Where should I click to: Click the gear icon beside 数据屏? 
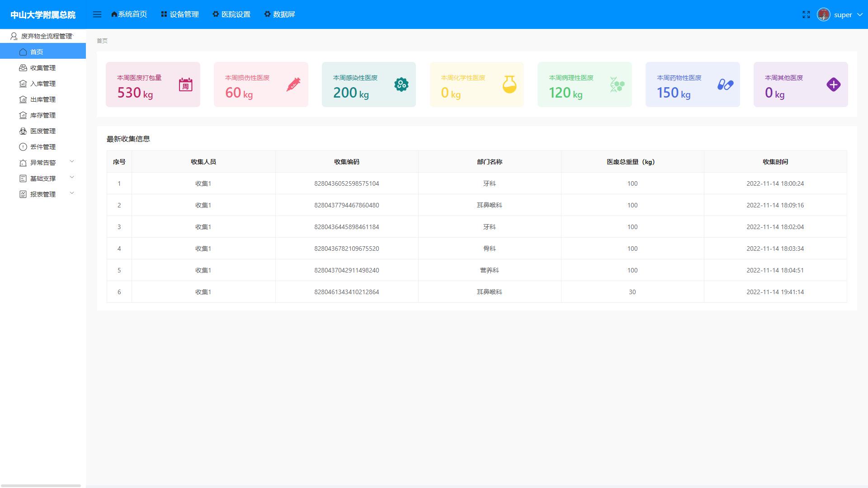click(268, 14)
